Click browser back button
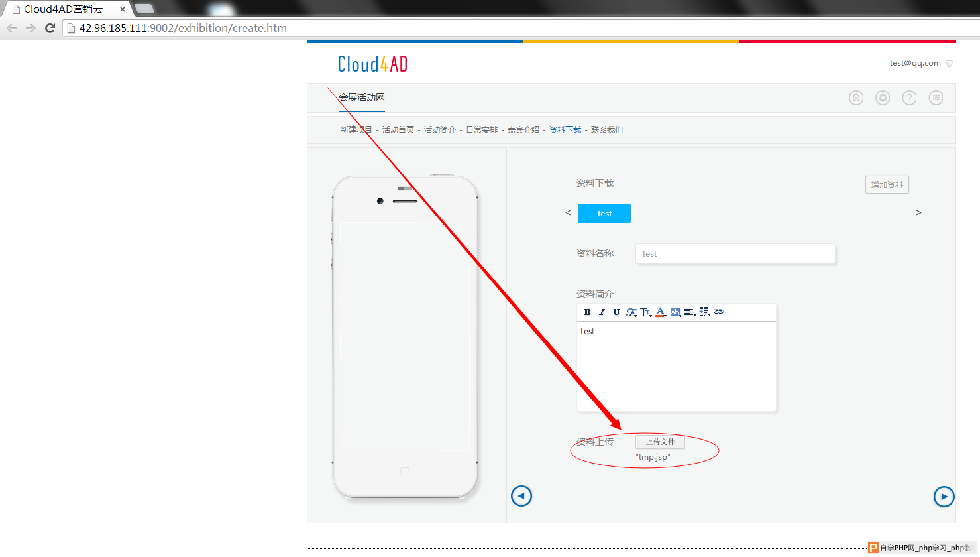 pos(11,28)
